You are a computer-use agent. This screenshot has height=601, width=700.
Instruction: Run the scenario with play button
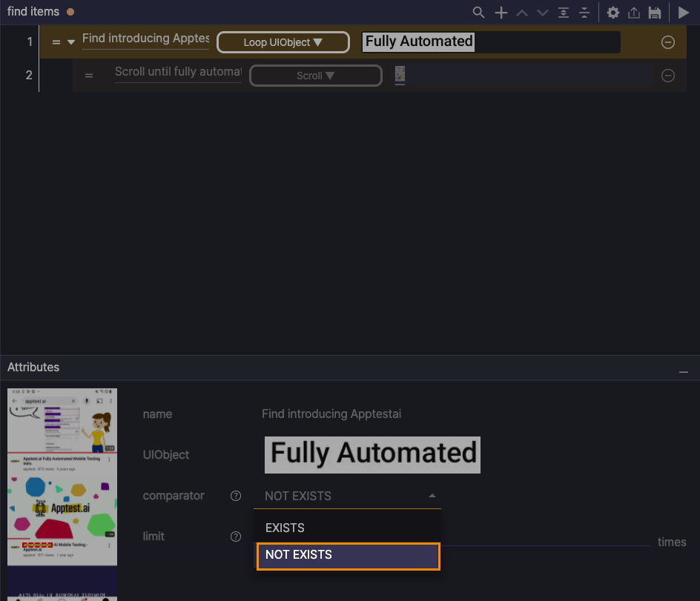pyautogui.click(x=684, y=13)
